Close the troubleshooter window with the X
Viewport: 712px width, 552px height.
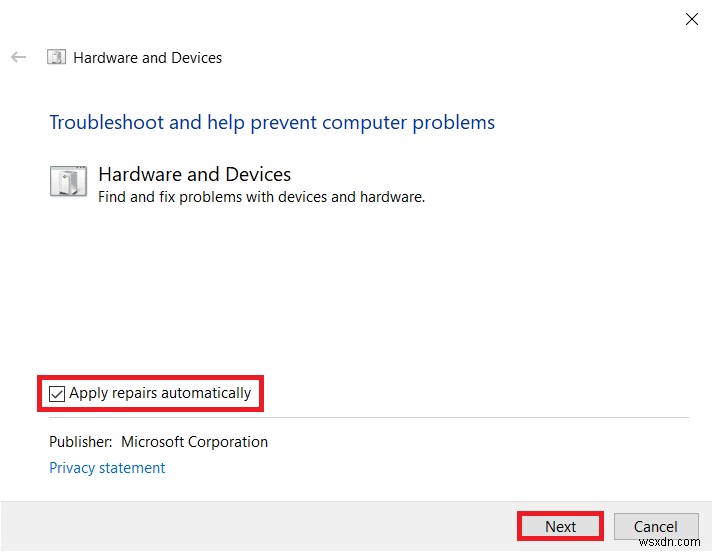coord(690,18)
